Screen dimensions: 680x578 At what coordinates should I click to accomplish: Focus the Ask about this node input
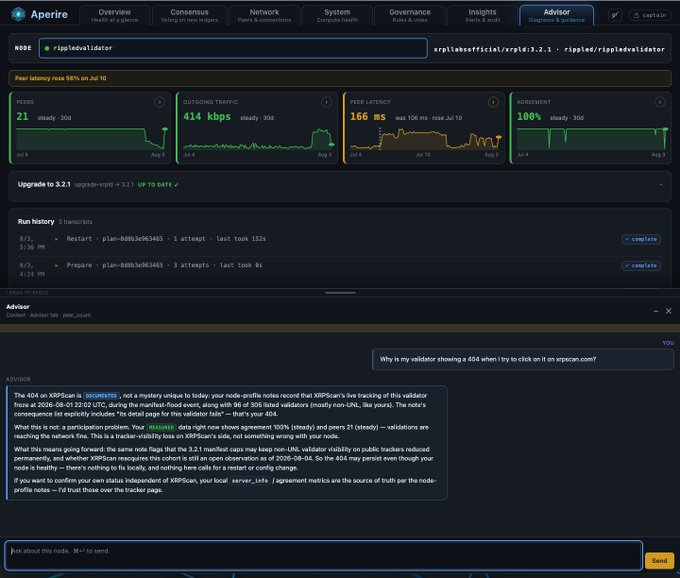pyautogui.click(x=324, y=555)
